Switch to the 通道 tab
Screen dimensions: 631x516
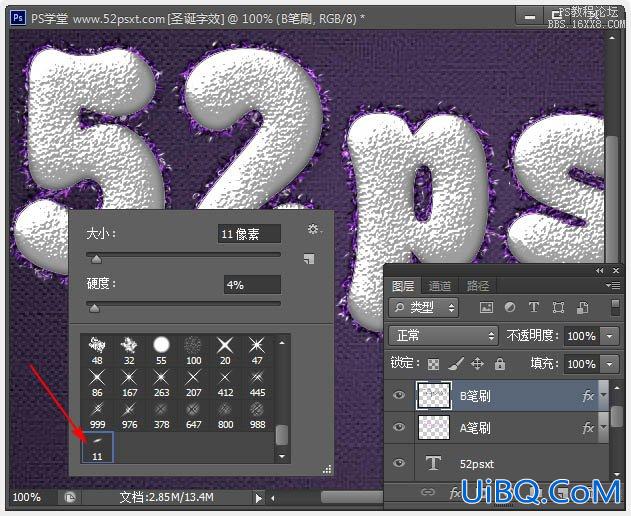(439, 286)
